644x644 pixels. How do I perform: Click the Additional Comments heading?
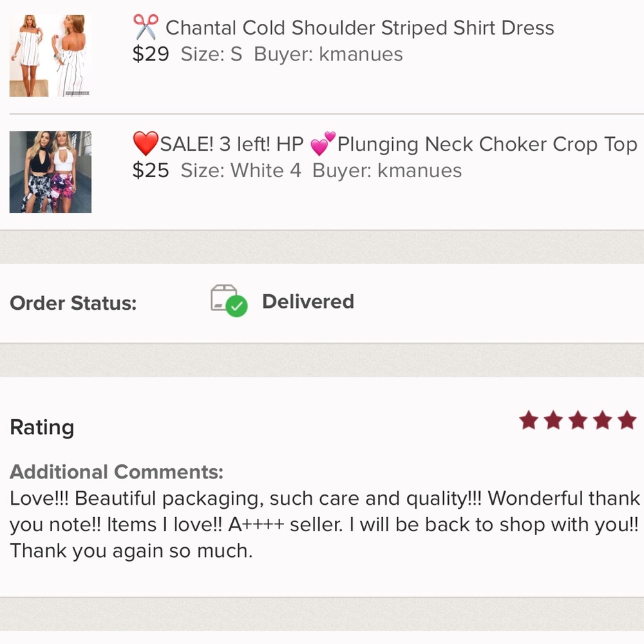point(117,472)
